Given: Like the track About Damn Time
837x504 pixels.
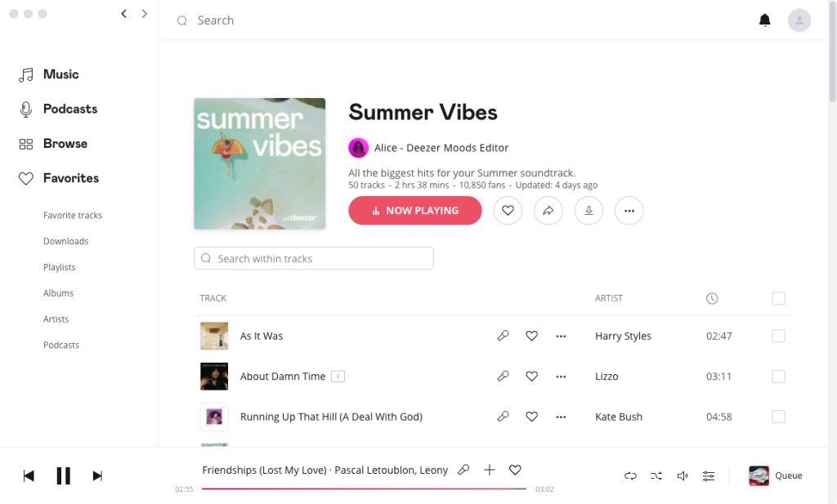Looking at the screenshot, I should coord(531,377).
